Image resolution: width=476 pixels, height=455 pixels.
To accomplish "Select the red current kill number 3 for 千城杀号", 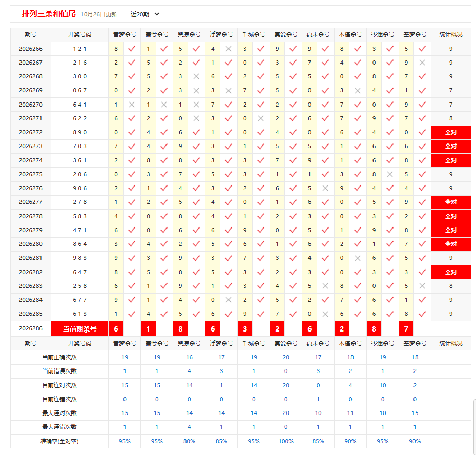I will click(245, 329).
